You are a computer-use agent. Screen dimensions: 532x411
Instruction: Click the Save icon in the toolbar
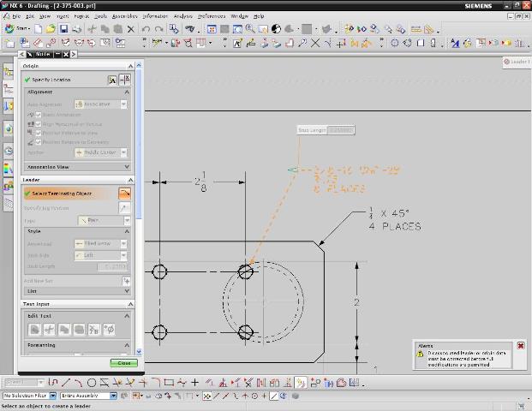click(x=64, y=28)
